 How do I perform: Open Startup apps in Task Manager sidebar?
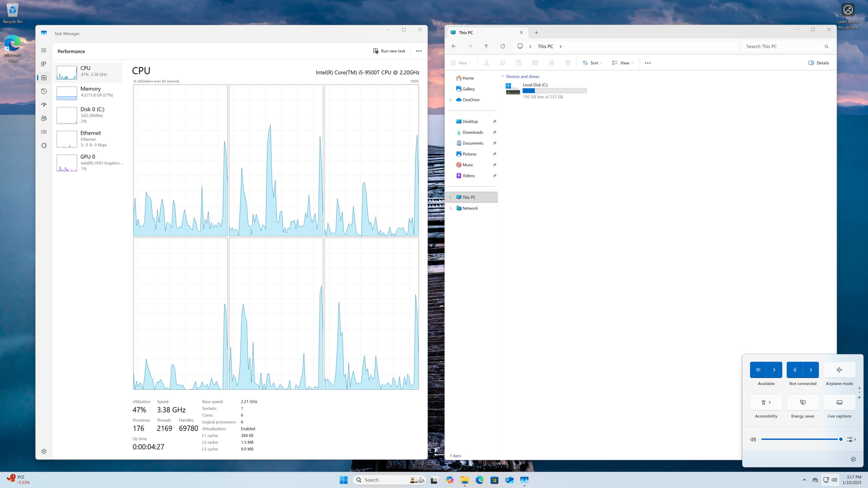click(x=44, y=105)
